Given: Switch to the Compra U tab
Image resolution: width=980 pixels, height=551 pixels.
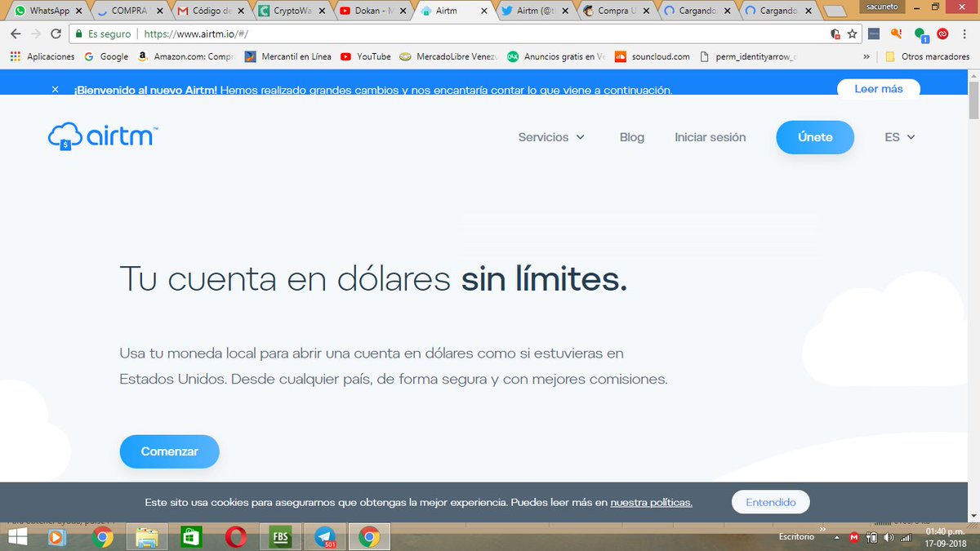Looking at the screenshot, I should click(x=616, y=11).
